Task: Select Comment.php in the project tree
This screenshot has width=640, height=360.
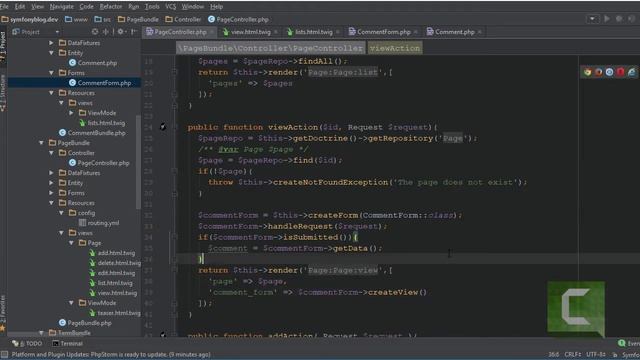Action: [97, 63]
